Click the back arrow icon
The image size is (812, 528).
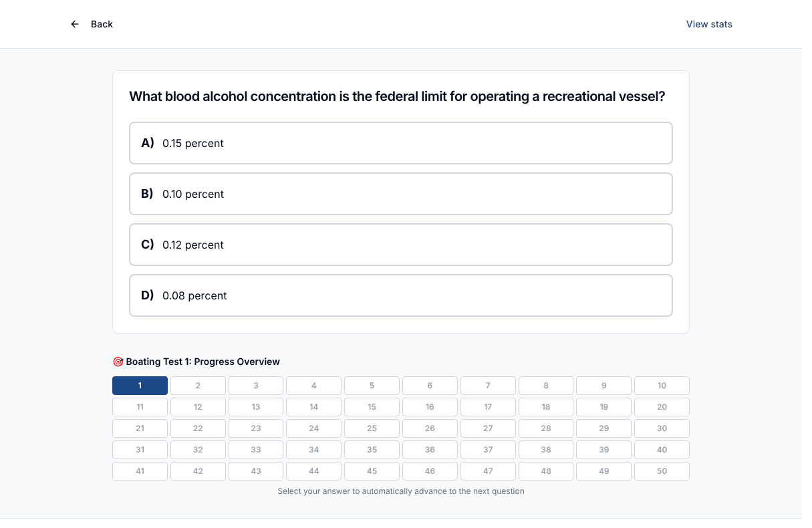tap(75, 24)
